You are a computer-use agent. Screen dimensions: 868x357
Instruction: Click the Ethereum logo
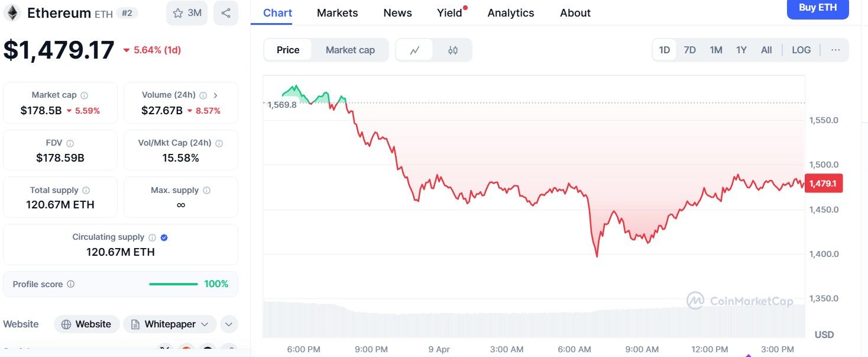point(13,12)
